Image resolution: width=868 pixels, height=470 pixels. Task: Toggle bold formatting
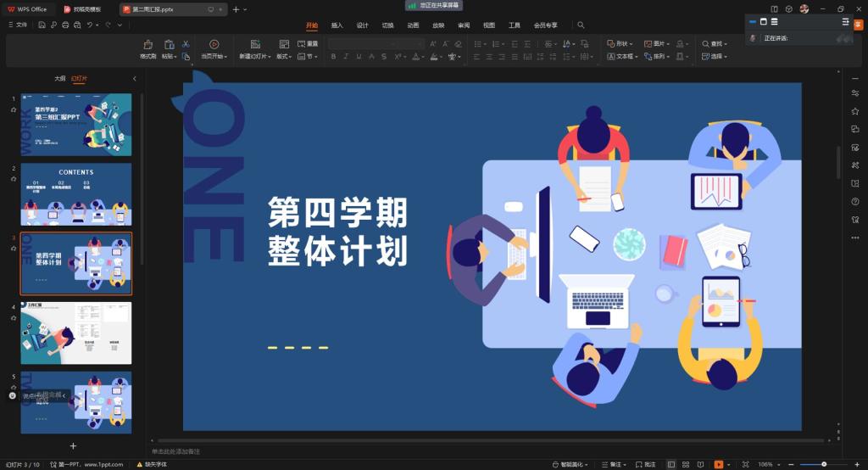tap(333, 57)
